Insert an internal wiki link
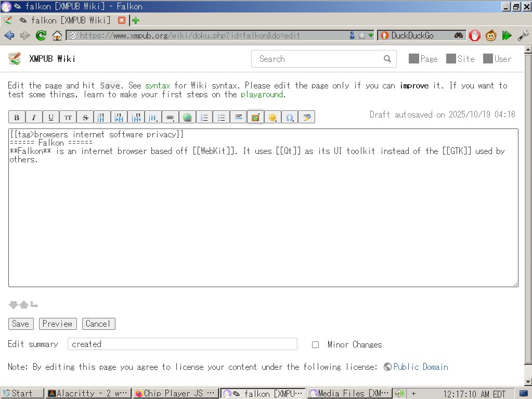This screenshot has height=399, width=532. tap(170, 117)
